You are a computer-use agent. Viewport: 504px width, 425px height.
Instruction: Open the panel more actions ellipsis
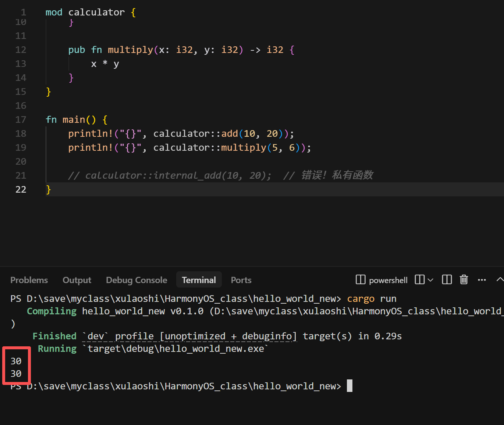(x=482, y=280)
